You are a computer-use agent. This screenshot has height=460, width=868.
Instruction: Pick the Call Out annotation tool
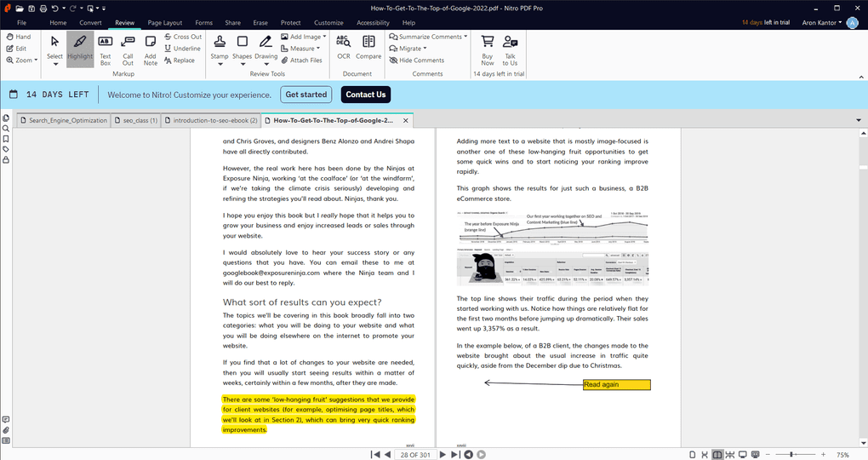(x=128, y=50)
